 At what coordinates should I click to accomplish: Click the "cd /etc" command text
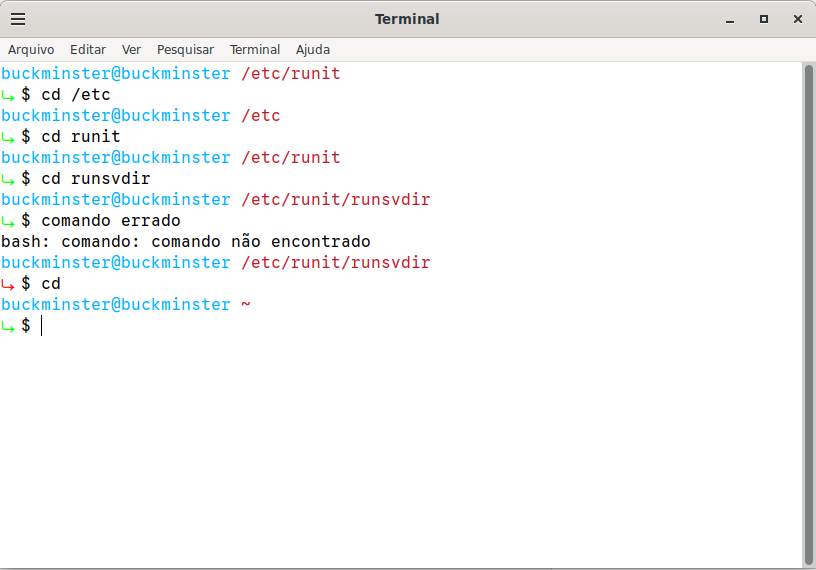[75, 95]
